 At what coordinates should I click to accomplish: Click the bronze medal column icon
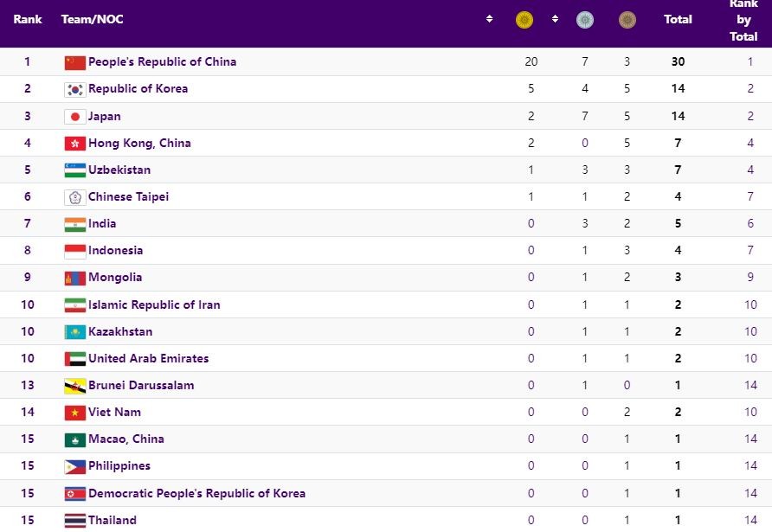tap(626, 19)
